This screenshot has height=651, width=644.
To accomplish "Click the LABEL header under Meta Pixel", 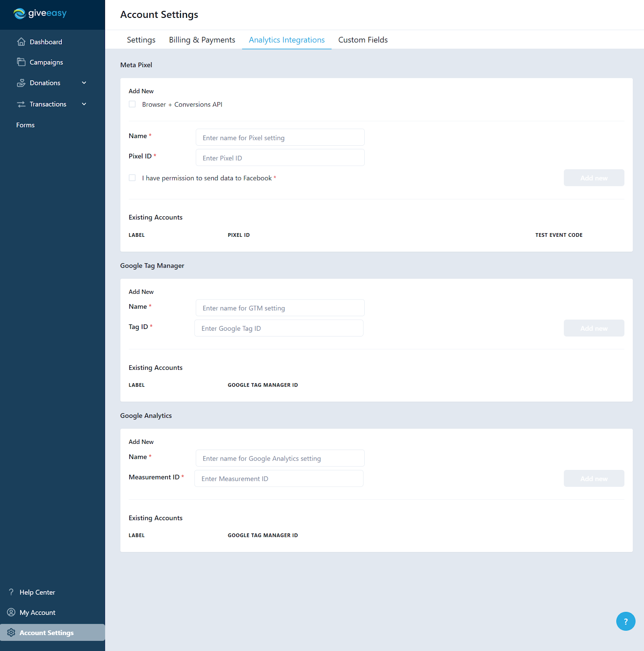I will pos(137,235).
